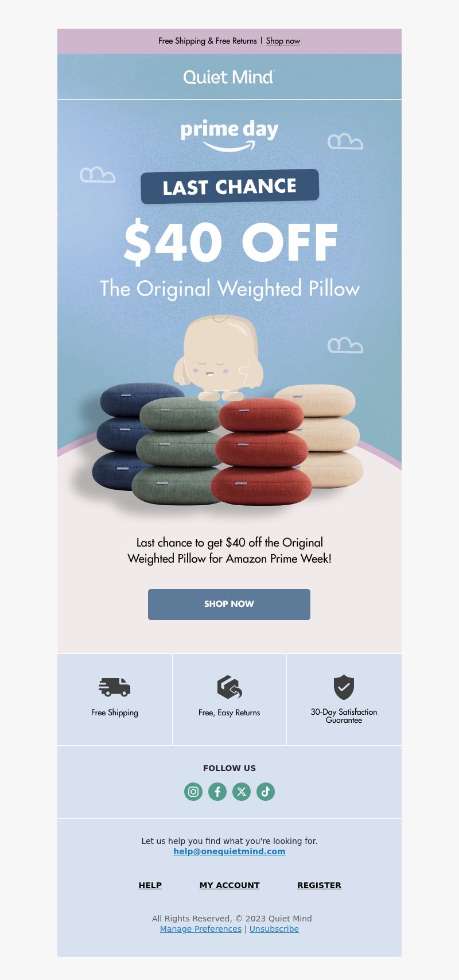Screen dimensions: 459x980
Task: Open the Facebook social icon
Action: 217,792
